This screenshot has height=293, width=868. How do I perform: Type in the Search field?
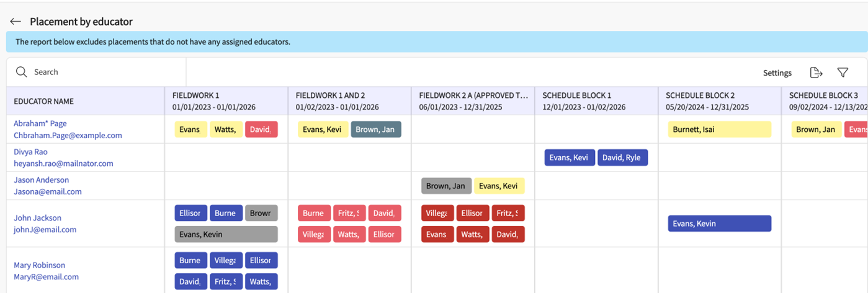(105, 72)
